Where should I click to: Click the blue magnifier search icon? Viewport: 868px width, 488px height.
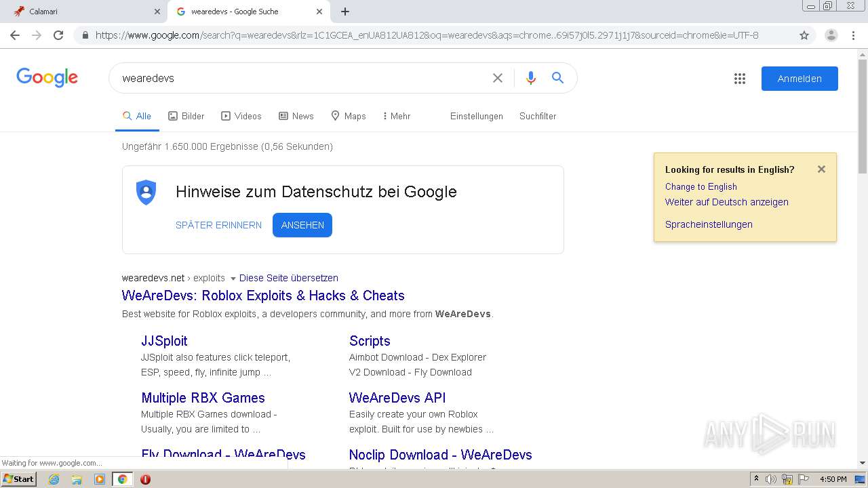557,78
